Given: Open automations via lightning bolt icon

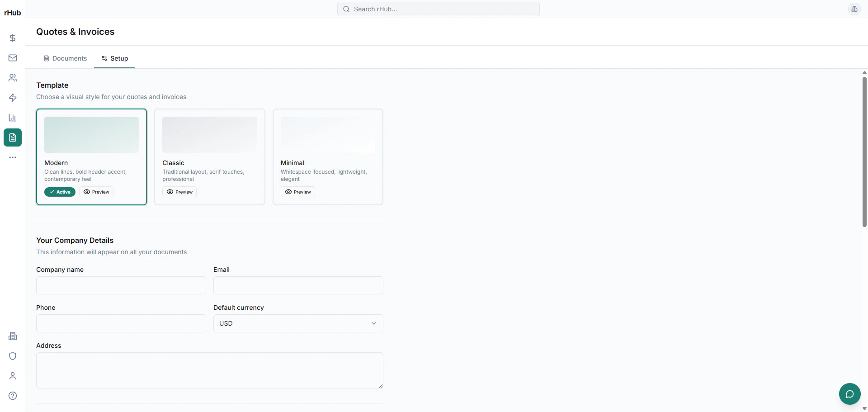Looking at the screenshot, I should 12,98.
